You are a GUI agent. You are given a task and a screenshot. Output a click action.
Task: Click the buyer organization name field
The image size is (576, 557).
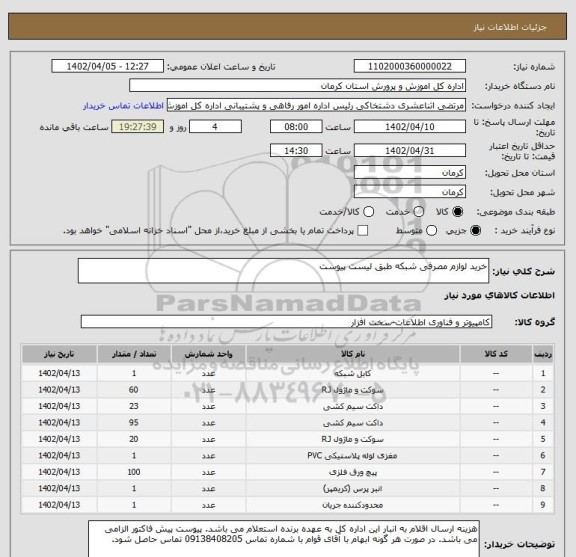pos(298,86)
